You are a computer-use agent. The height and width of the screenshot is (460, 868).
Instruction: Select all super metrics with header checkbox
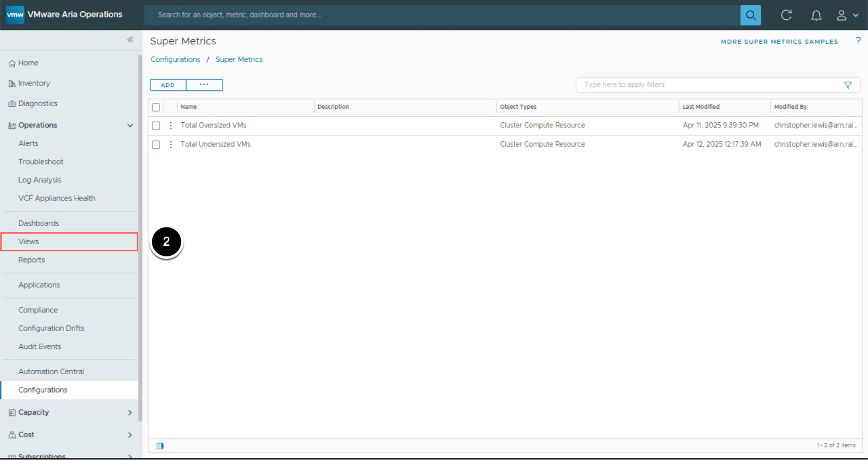point(156,107)
